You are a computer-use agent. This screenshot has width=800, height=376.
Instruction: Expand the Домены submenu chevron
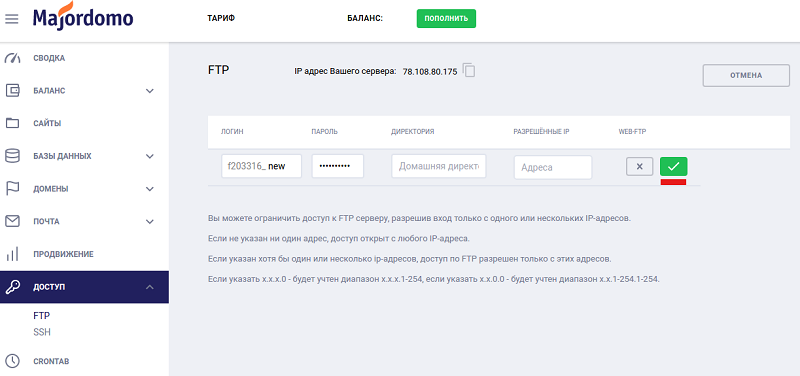(149, 189)
